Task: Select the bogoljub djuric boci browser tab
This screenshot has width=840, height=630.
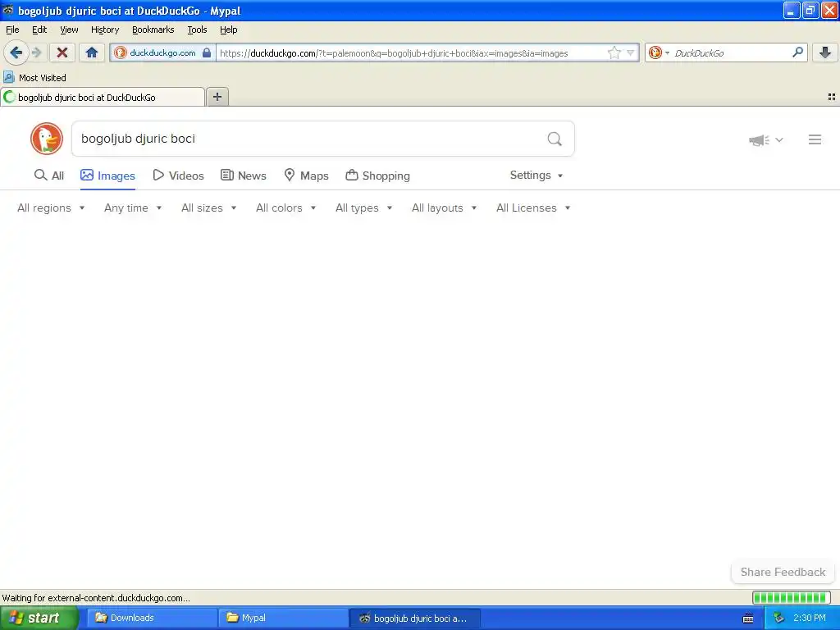Action: click(x=103, y=97)
